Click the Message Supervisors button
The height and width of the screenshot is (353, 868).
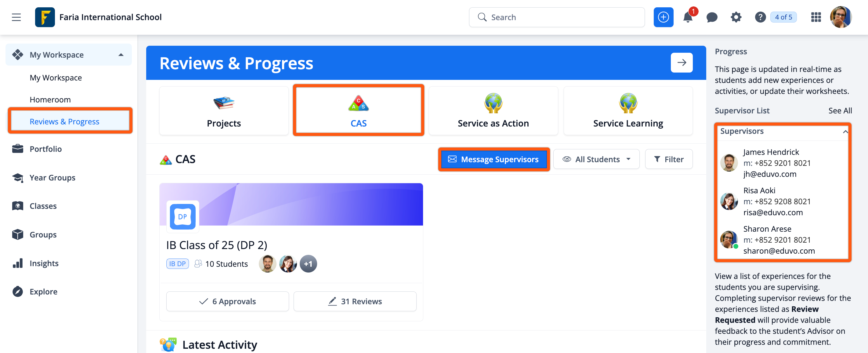tap(494, 159)
